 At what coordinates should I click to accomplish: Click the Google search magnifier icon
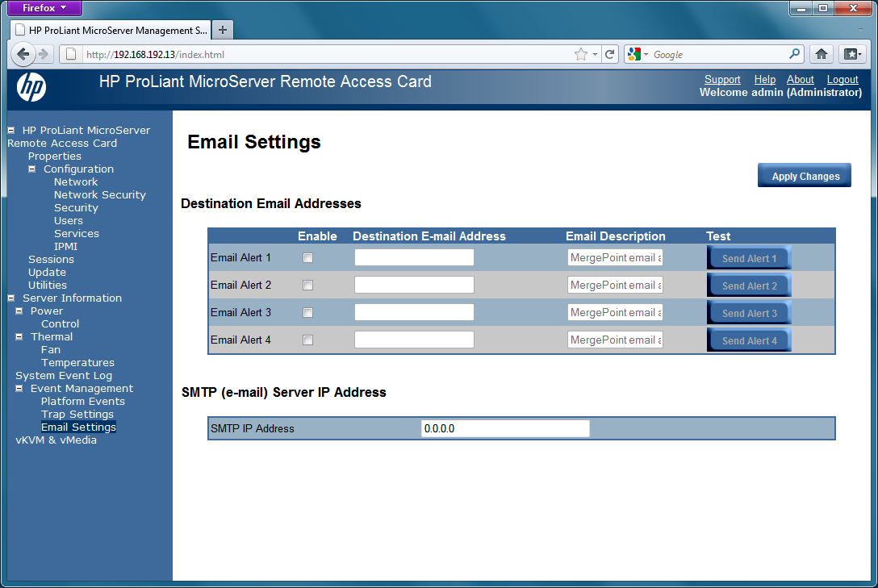pyautogui.click(x=794, y=54)
